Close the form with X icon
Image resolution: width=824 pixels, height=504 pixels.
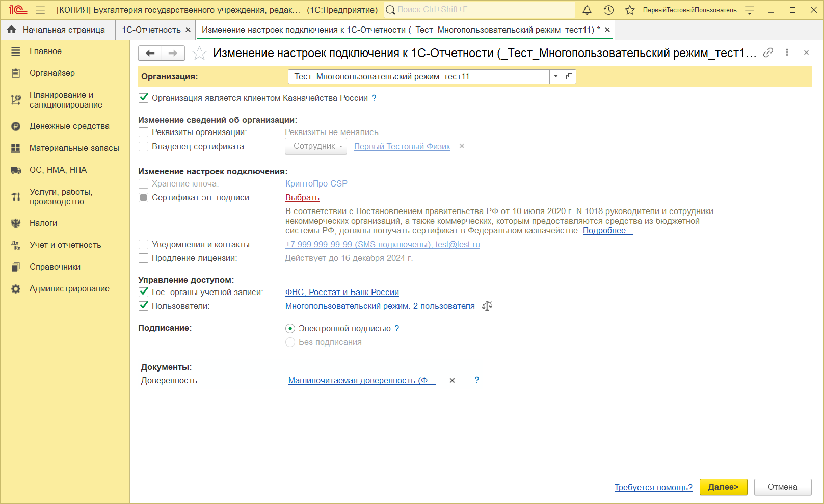[806, 52]
